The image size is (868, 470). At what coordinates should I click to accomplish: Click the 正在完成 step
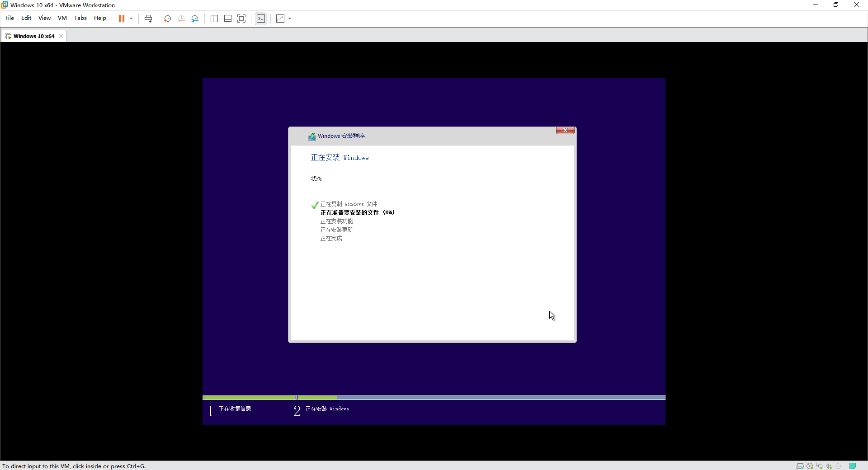pos(331,238)
